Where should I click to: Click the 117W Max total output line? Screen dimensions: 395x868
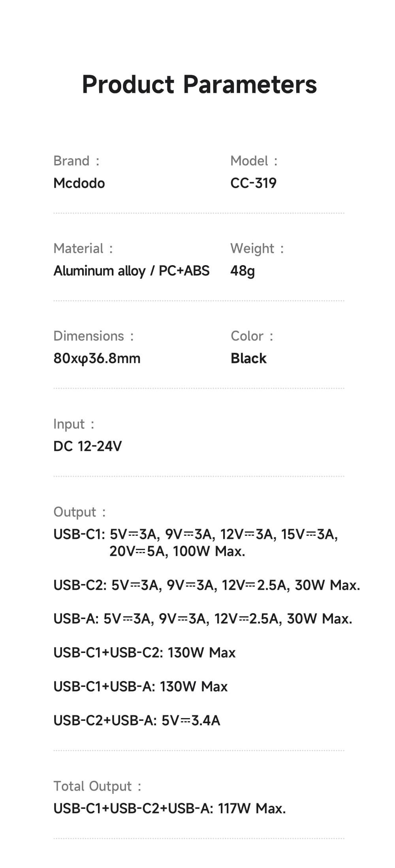(x=169, y=808)
